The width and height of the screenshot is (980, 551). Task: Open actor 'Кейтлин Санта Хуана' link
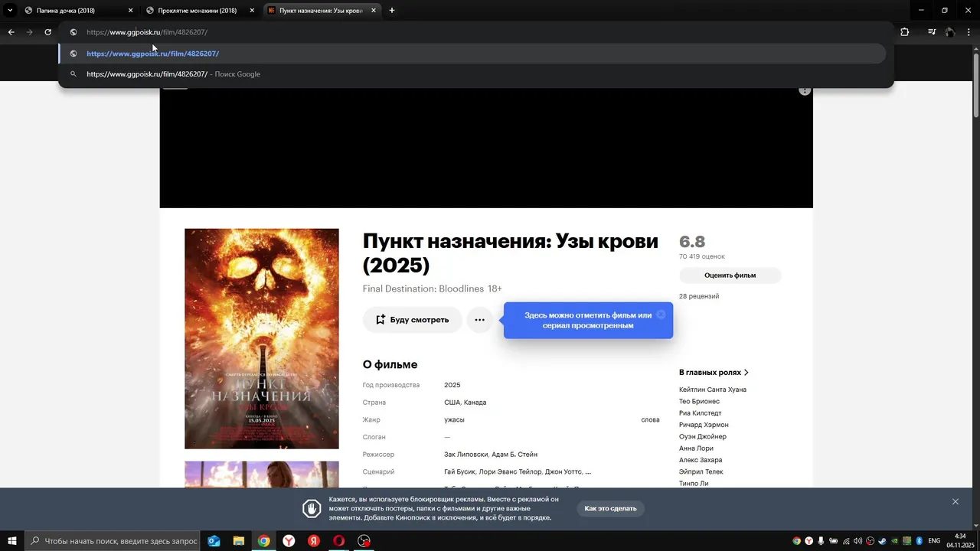pos(713,390)
